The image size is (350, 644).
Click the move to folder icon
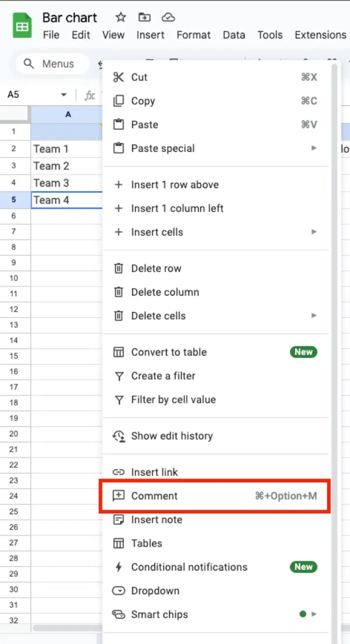point(144,17)
